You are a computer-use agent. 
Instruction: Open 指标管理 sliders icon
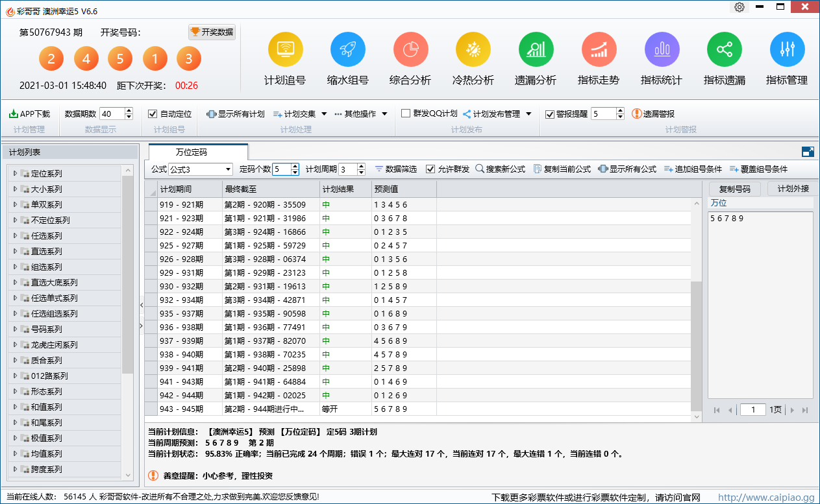pyautogui.click(x=787, y=49)
